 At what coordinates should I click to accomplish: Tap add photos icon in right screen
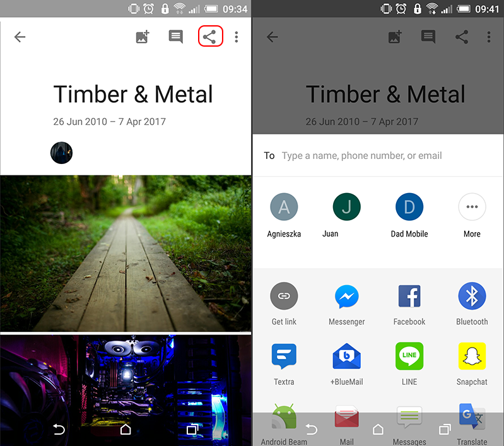[x=395, y=37]
